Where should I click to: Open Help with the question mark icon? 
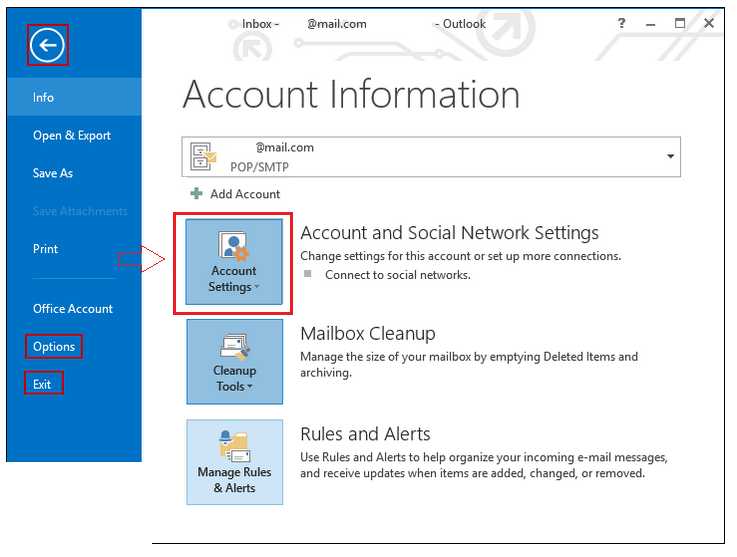pos(621,23)
